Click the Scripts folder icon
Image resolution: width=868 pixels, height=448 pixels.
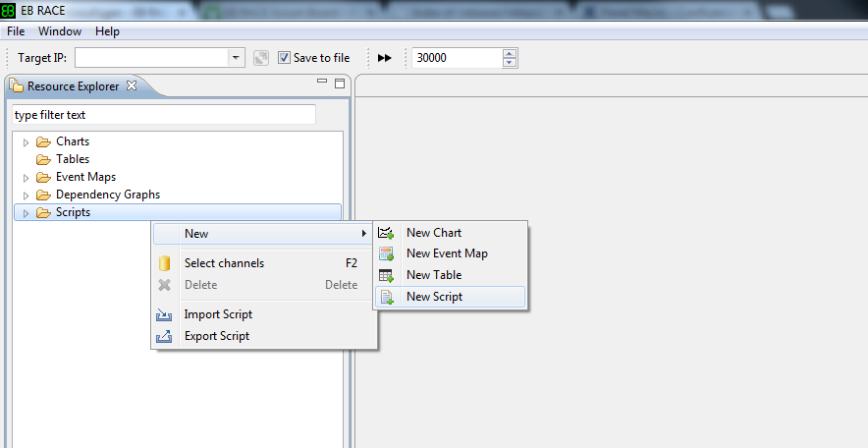[43, 212]
